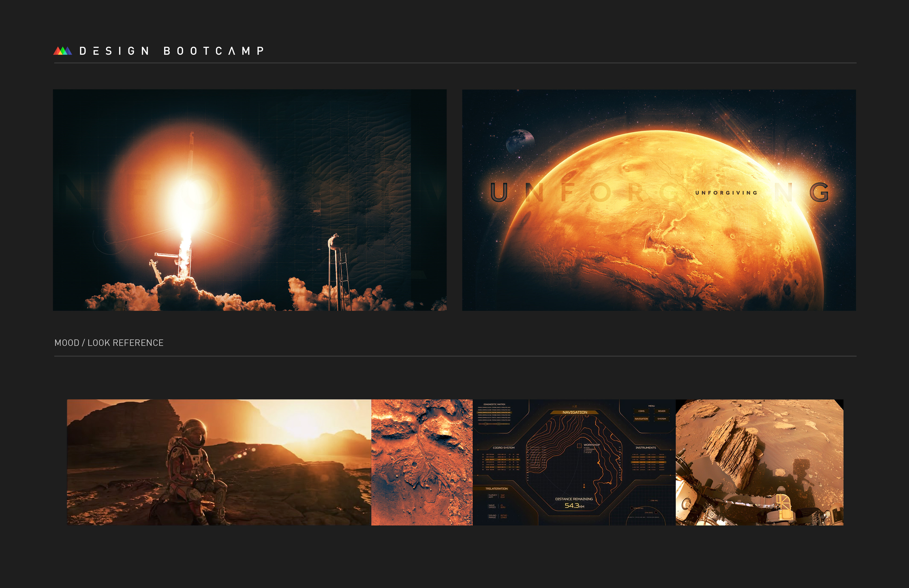
Task: Toggle the highlighted MARS.COMMS log line
Action: click(495, 413)
